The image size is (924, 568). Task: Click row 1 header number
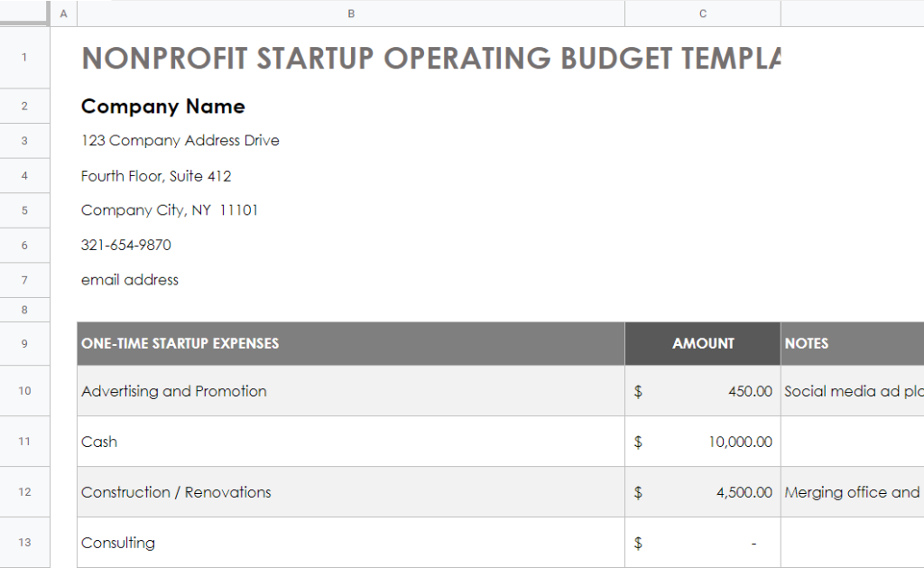pos(24,58)
